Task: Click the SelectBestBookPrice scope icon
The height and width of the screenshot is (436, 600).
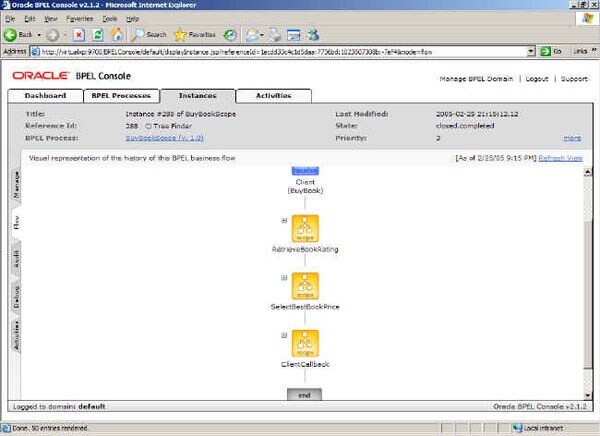Action: coord(305,286)
